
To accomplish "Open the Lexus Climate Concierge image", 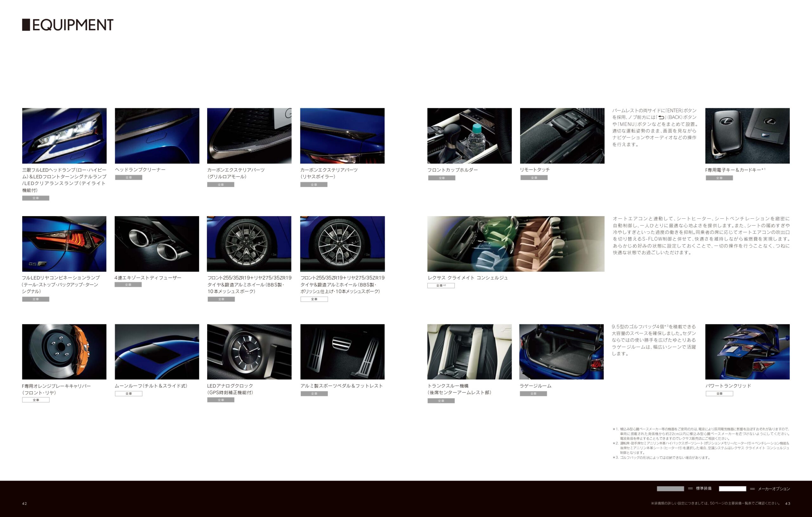I will 516,244.
